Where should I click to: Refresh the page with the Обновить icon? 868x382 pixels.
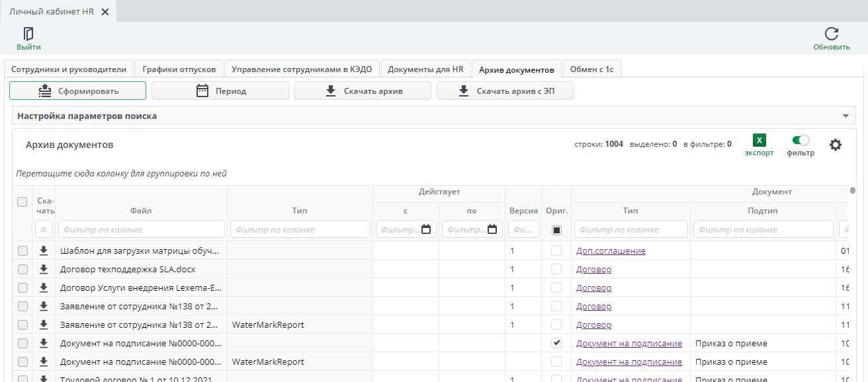(x=832, y=34)
